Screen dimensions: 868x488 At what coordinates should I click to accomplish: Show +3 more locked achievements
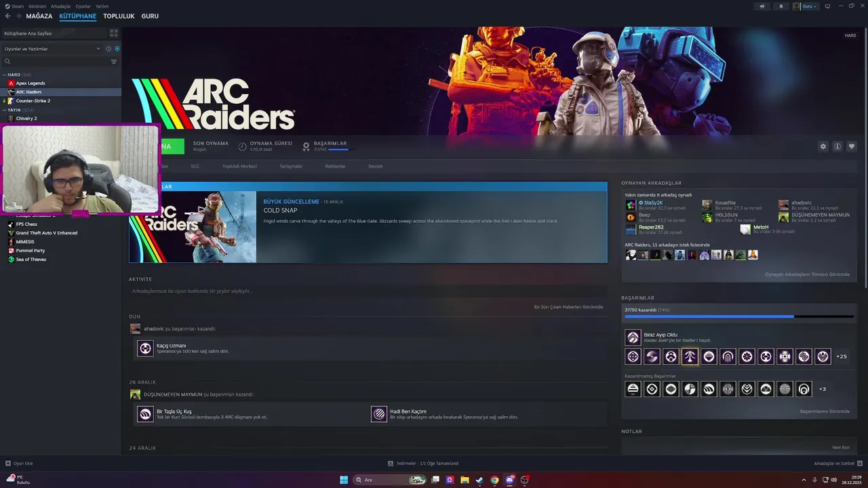coord(823,389)
